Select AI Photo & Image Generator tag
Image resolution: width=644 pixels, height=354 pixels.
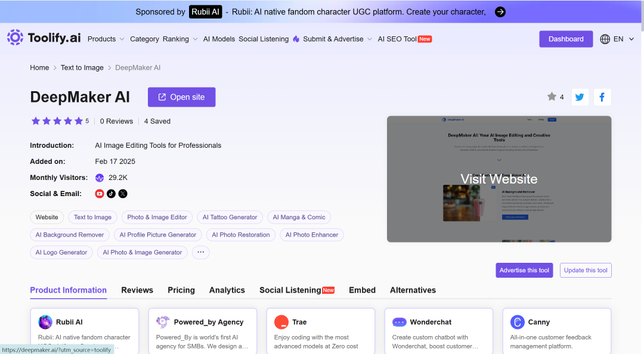click(142, 253)
